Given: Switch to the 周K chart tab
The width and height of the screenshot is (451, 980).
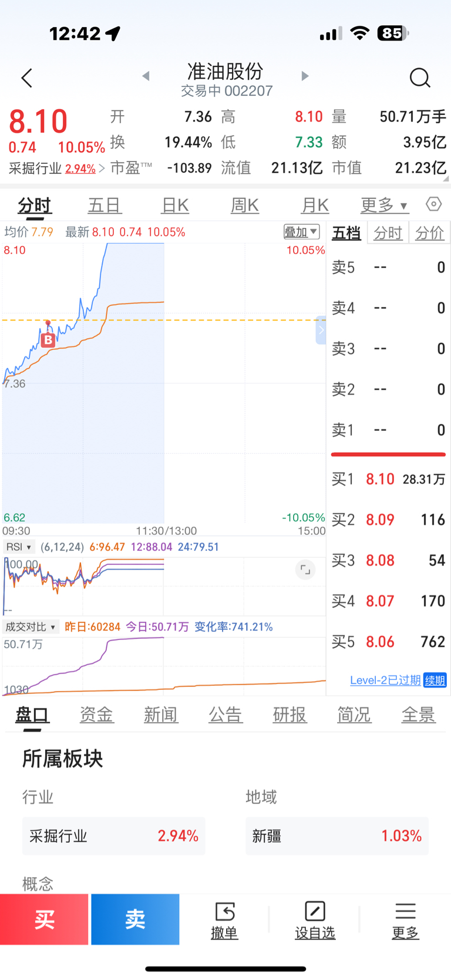Looking at the screenshot, I should click(245, 206).
